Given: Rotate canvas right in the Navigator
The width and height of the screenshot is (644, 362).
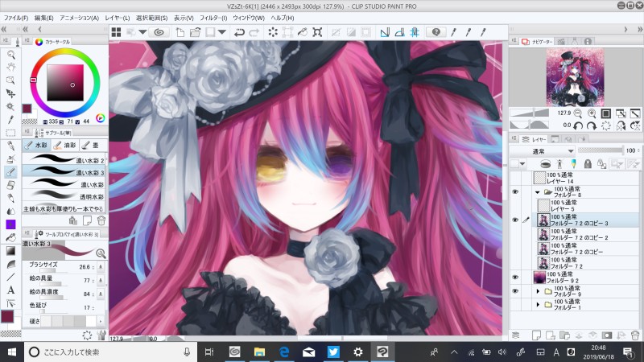Looking at the screenshot, I should pyautogui.click(x=592, y=125).
